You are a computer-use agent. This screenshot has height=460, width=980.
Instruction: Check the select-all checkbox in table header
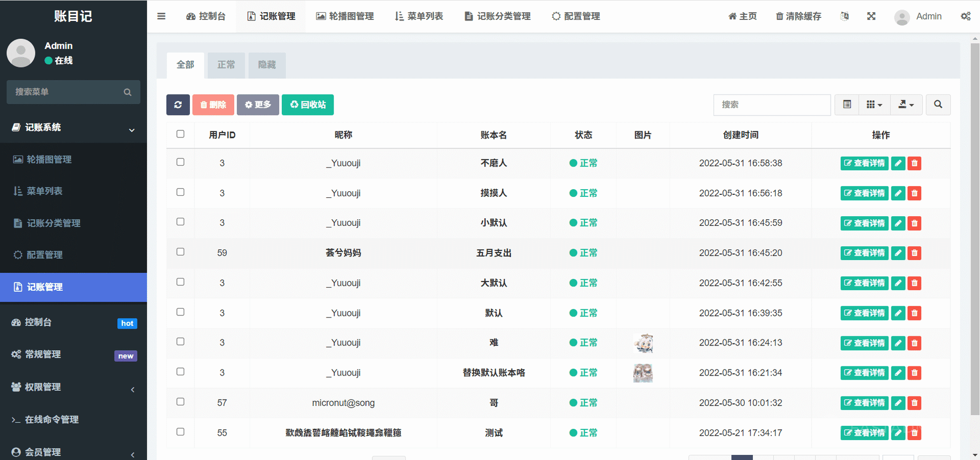[x=181, y=134]
